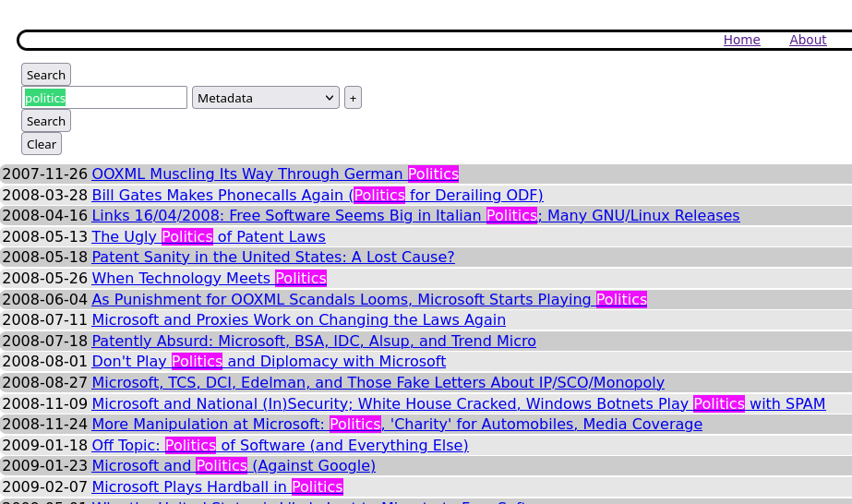Open 'Links 16/04/2008: Free Software Seems Big' article
Screen dimensions: 852x504
click(x=415, y=216)
